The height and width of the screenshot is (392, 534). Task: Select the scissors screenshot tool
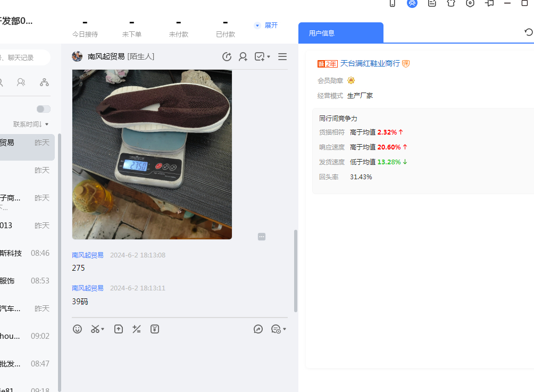[x=95, y=329]
